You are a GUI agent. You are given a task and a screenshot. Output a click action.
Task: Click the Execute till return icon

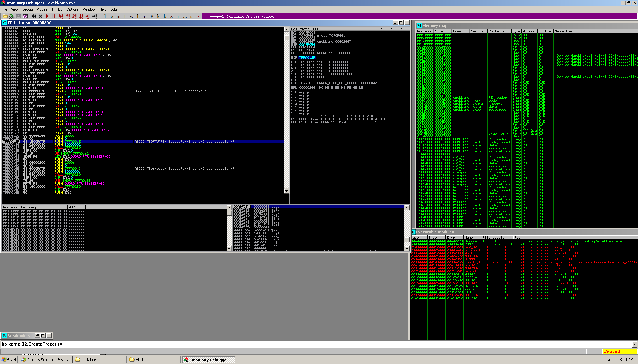[x=88, y=16]
